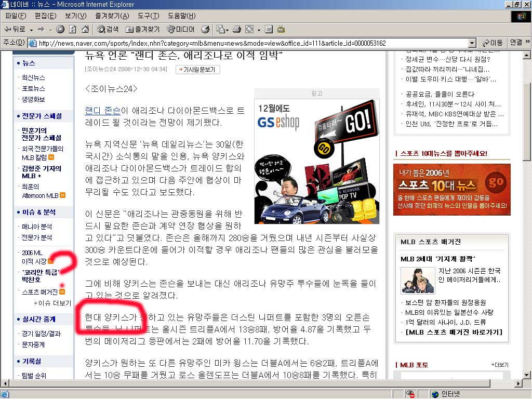Open the 정세균 변수 headline link
Screen dimensions: 532x399
[448, 59]
